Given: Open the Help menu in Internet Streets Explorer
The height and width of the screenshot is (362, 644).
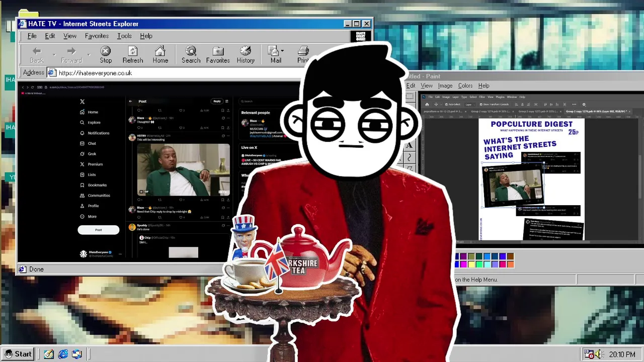Looking at the screenshot, I should (x=146, y=36).
